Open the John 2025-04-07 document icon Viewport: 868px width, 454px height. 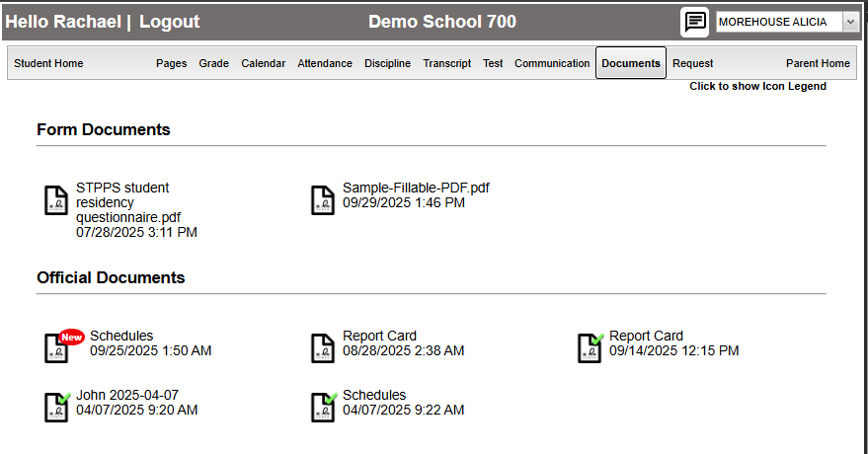click(x=57, y=407)
